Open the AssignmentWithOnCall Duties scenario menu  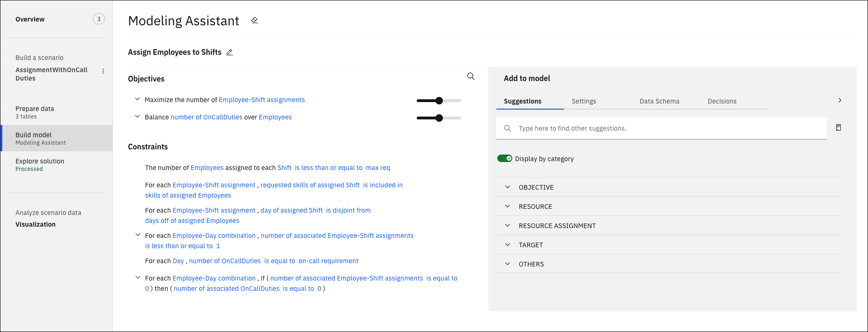(103, 71)
